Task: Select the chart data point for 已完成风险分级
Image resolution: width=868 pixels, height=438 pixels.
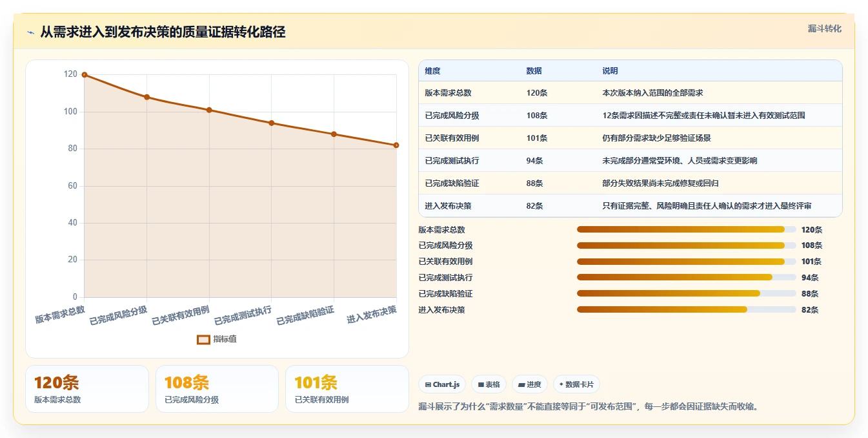Action: coord(146,97)
